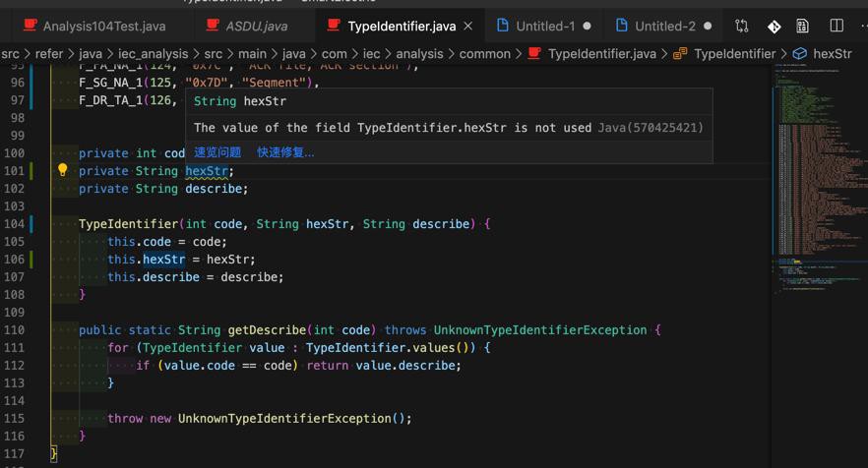Open the iec_analysis breadcrumb segment

point(153,54)
